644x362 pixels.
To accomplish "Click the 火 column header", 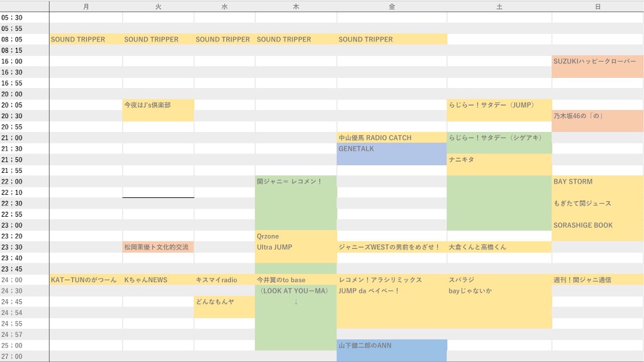I will point(158,6).
